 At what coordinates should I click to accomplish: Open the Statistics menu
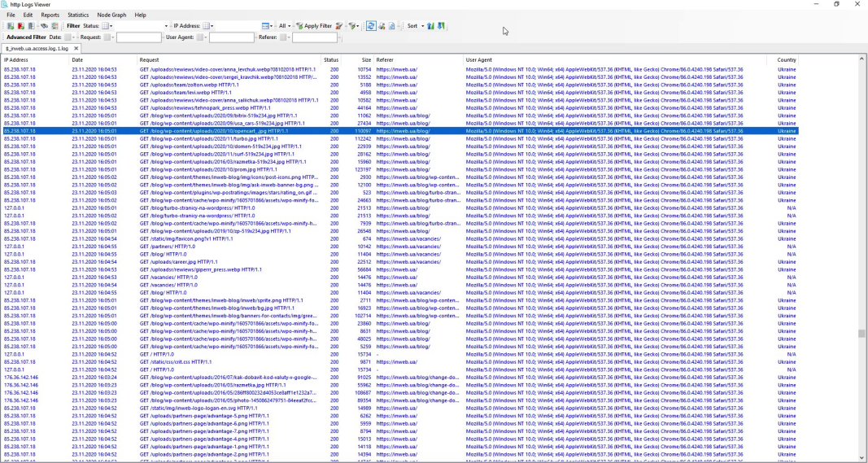coord(78,15)
